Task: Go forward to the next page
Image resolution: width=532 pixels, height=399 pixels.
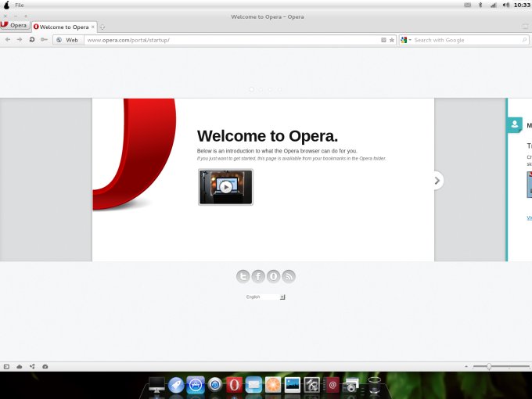Action: pos(20,40)
